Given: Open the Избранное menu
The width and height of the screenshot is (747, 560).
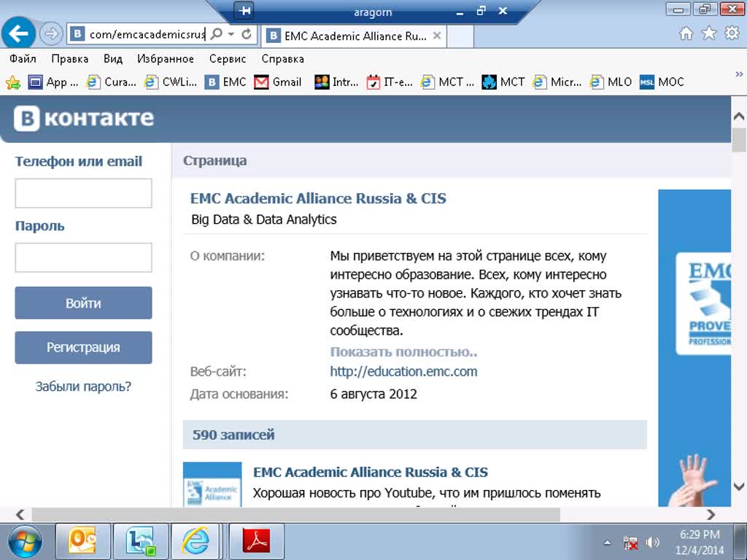Looking at the screenshot, I should point(166,58).
